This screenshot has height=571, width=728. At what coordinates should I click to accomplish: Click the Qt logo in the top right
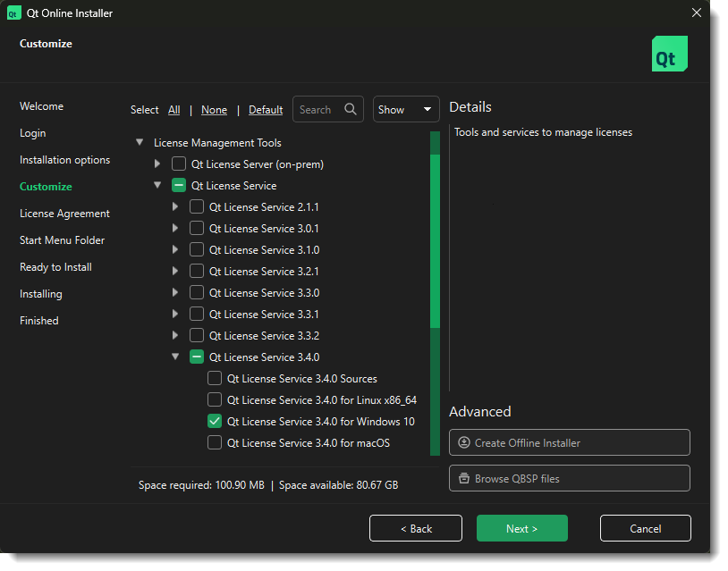(669, 54)
